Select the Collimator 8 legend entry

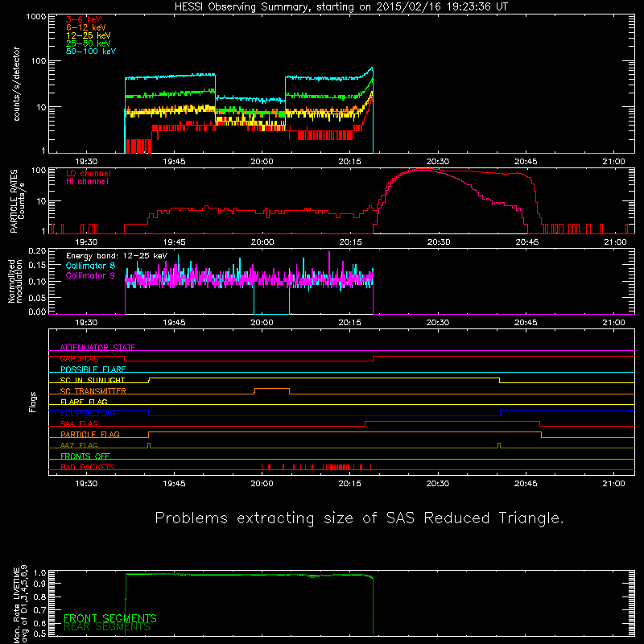[x=90, y=266]
